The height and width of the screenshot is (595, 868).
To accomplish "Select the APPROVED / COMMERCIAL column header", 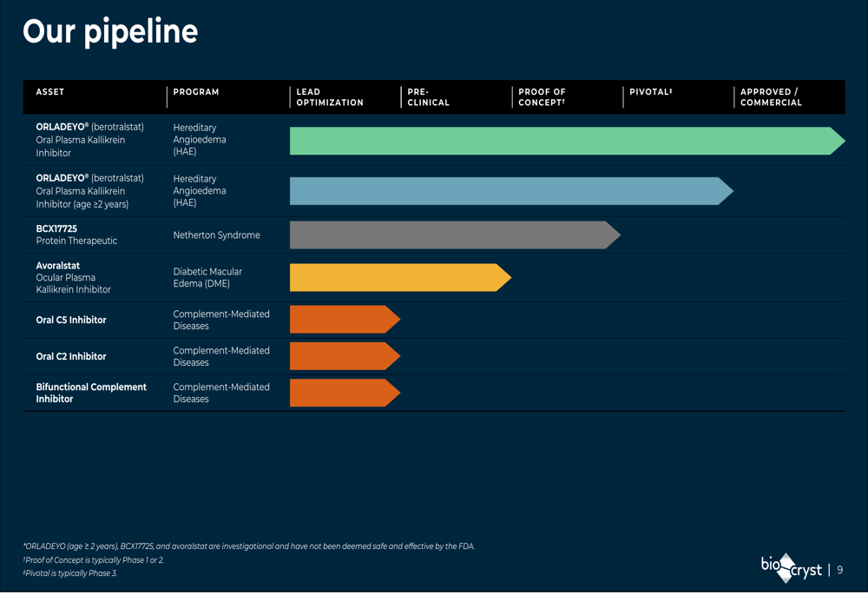I will tap(771, 97).
